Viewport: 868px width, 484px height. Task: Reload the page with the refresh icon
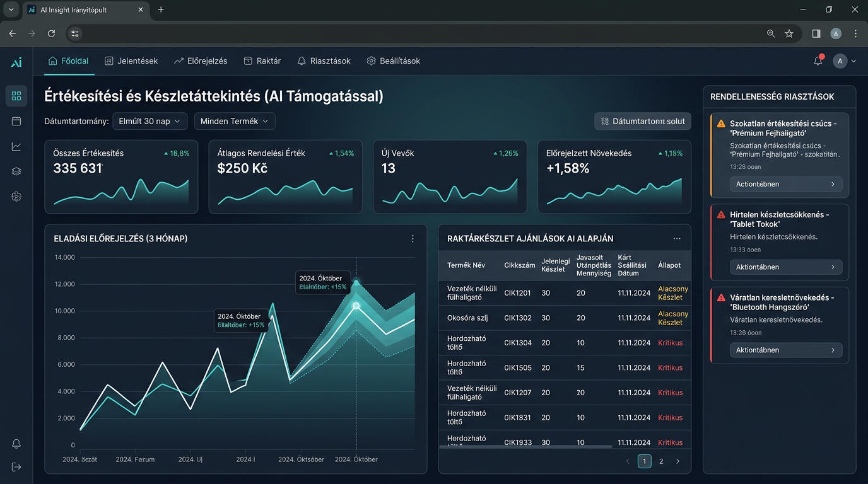click(x=52, y=33)
